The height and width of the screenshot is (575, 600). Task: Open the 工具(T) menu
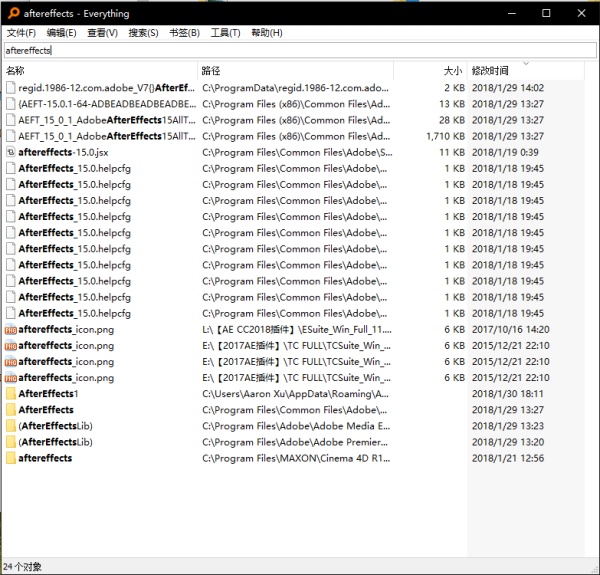pos(225,33)
